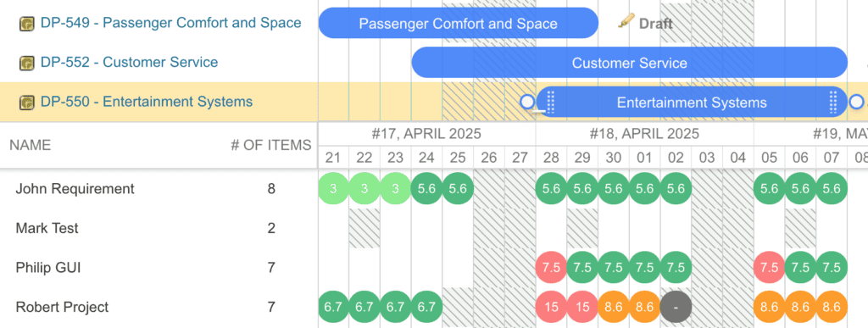
Task: Grab left resize grip on Entertainment Systems bar
Action: [x=551, y=103]
